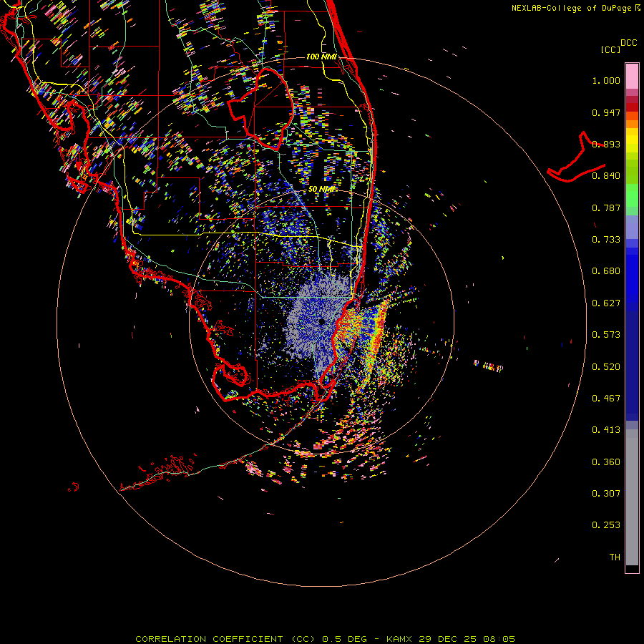Screen dimensions: 644x644
Task: Select the 0.840 scale value
Action: tap(606, 176)
